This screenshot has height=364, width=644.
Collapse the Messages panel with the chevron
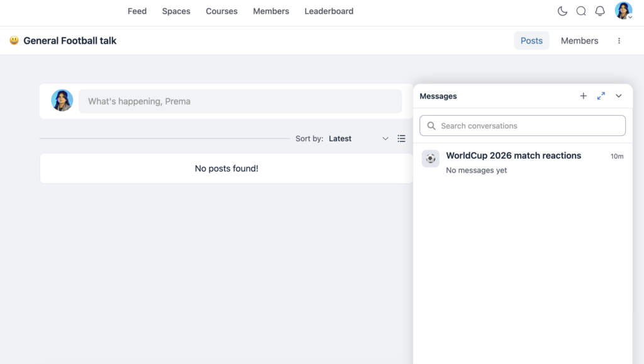pos(619,96)
